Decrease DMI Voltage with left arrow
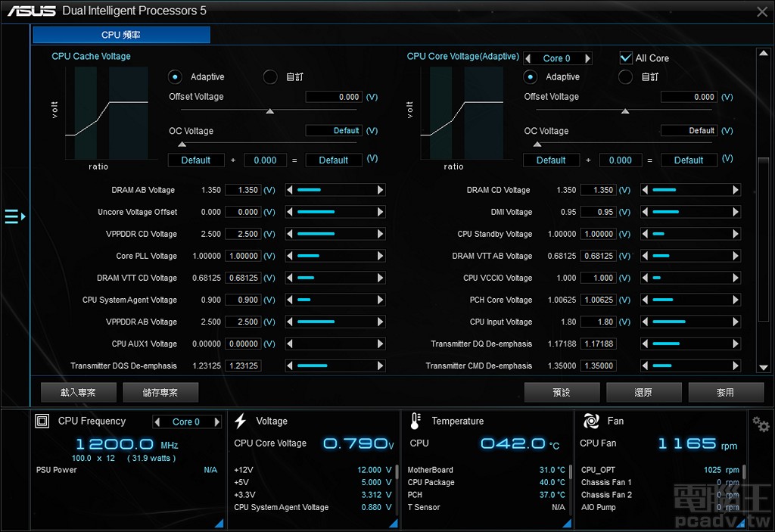The width and height of the screenshot is (775, 532). (646, 212)
